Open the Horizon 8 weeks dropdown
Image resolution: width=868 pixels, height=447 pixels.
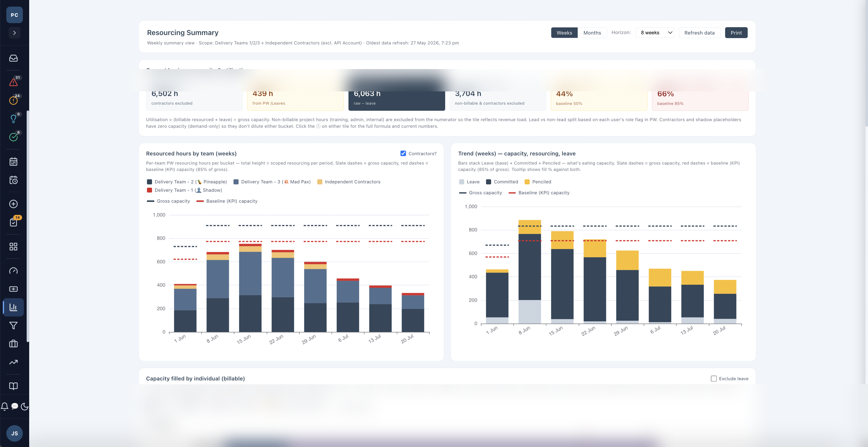655,33
